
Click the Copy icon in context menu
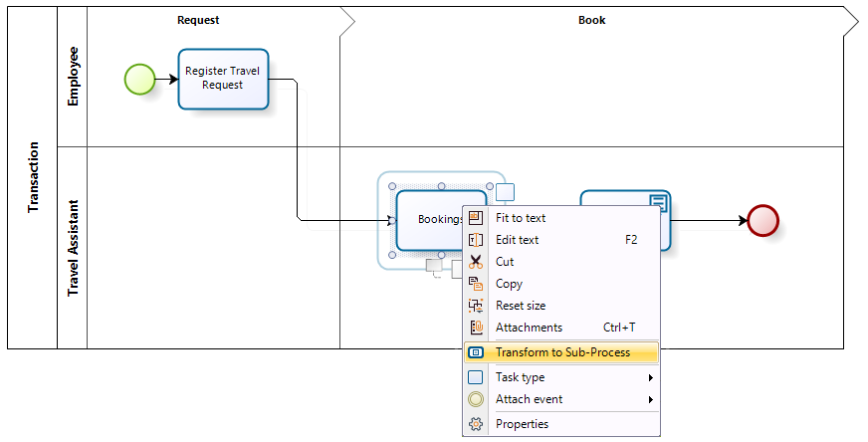(x=476, y=284)
